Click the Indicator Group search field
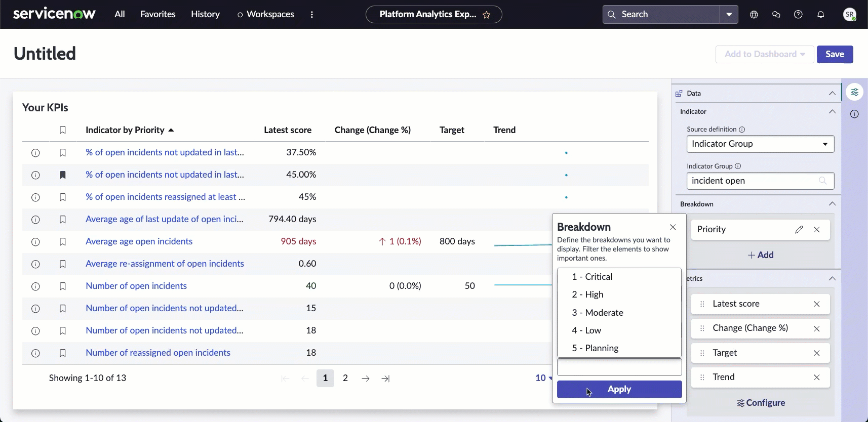Screen dimensions: 868x422 point(760,181)
